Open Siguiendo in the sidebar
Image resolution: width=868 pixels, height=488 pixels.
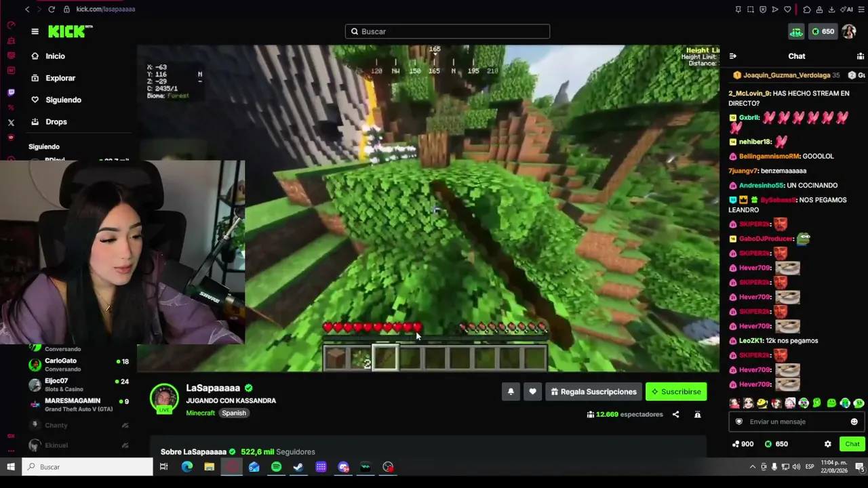[56, 100]
